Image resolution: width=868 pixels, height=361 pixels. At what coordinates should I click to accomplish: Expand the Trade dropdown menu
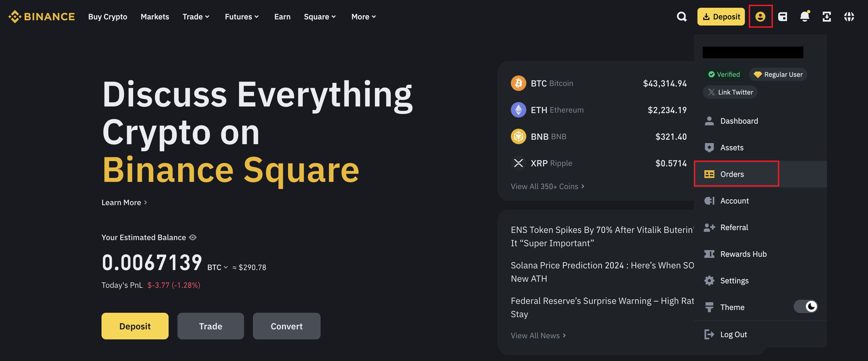click(x=196, y=17)
